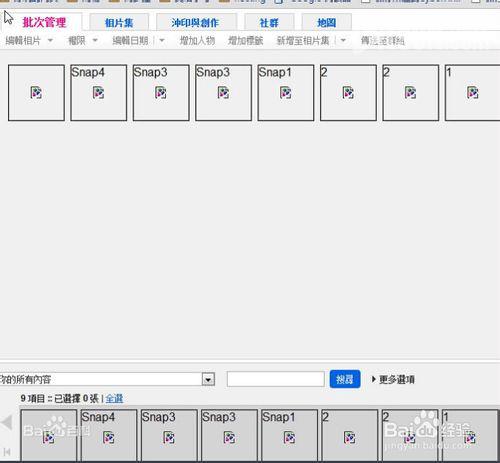Open the arrow next to 編輯日期
Screen dimensions: 500x463
(162, 41)
